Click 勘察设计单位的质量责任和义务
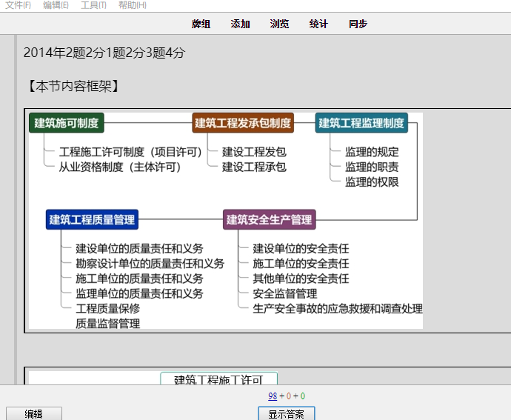 (150, 264)
